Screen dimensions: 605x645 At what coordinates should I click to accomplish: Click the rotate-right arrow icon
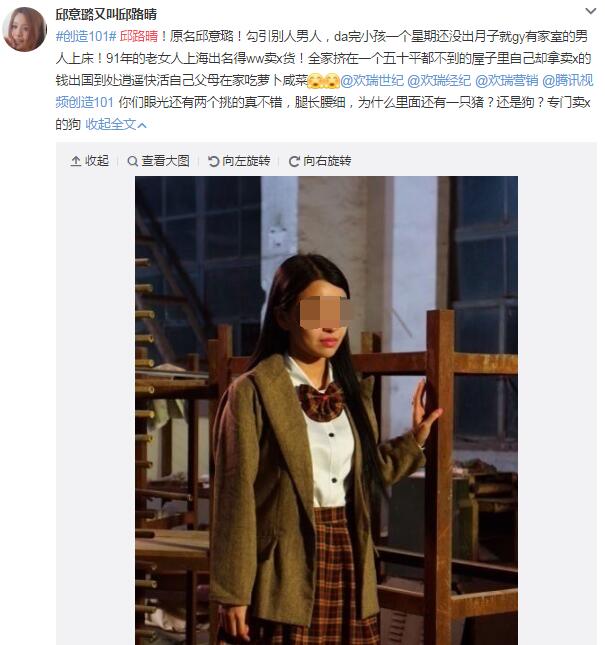[294, 161]
